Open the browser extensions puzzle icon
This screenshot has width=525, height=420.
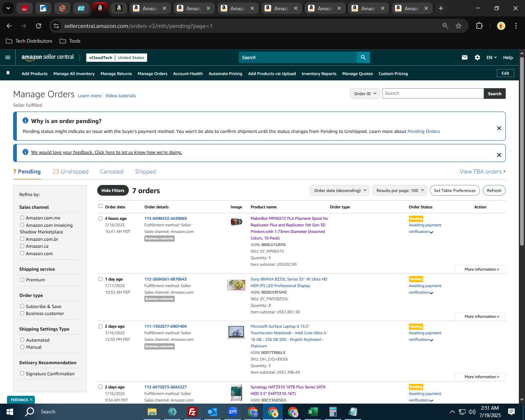coord(479,26)
